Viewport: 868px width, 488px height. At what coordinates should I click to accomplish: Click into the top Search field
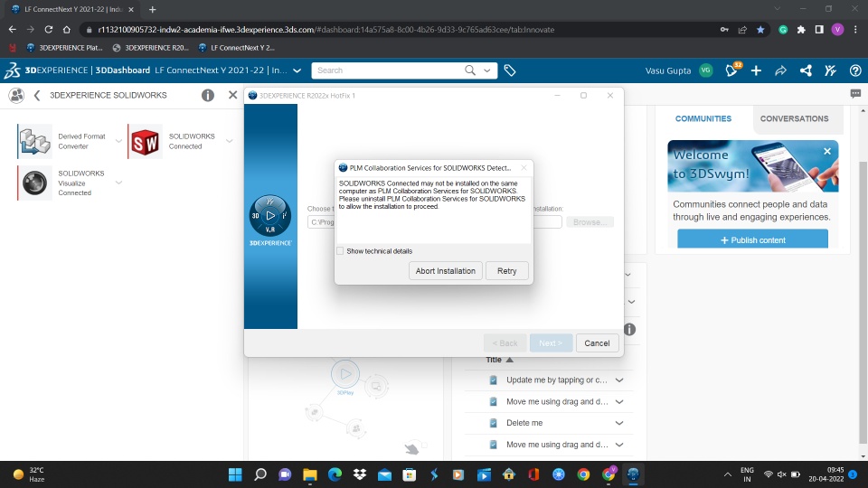[x=388, y=70]
